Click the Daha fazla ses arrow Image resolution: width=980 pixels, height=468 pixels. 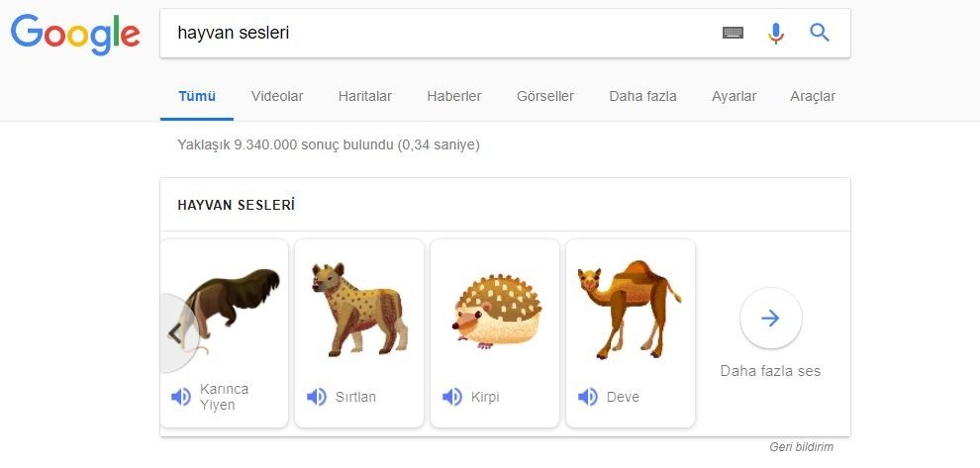pyautogui.click(x=771, y=318)
